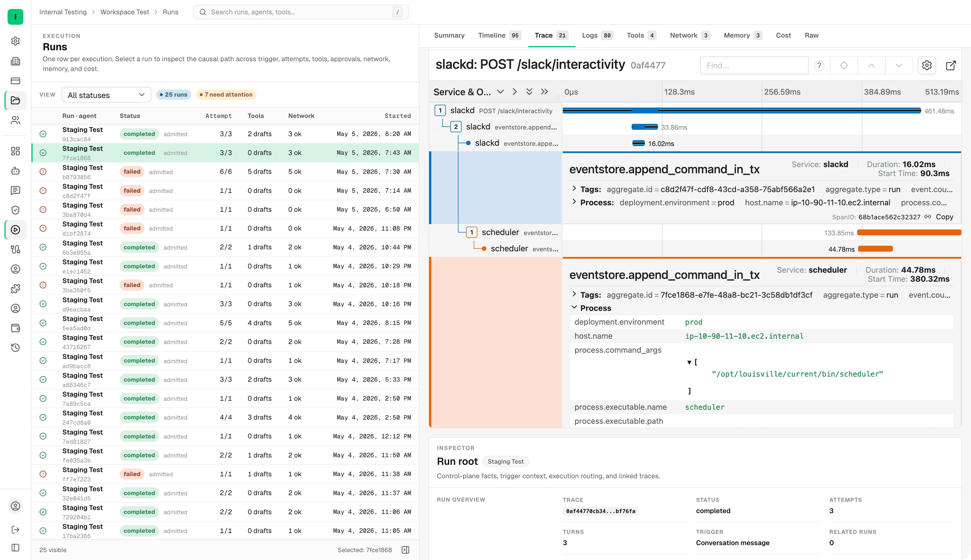This screenshot has height=560, width=971.
Task: Expand all double right chevron in trace header
Action: pos(544,92)
